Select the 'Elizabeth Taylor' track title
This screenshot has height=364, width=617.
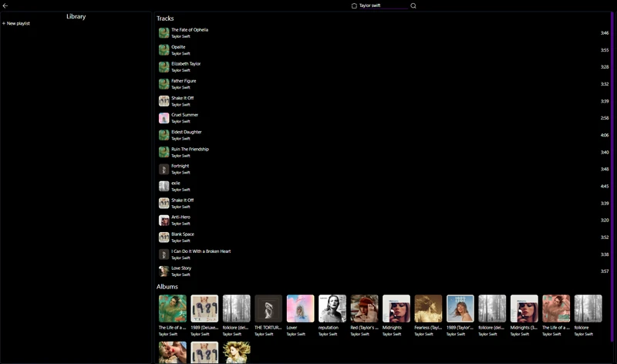click(186, 64)
